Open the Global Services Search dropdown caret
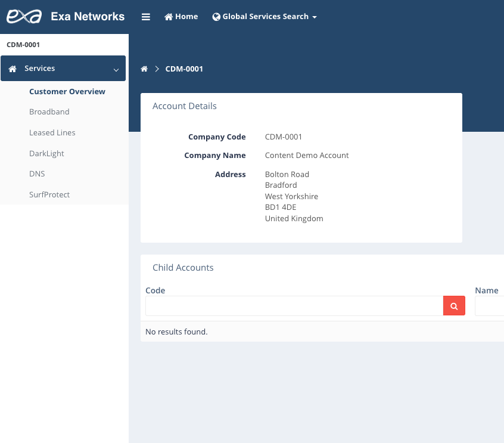The image size is (504, 443). point(315,17)
